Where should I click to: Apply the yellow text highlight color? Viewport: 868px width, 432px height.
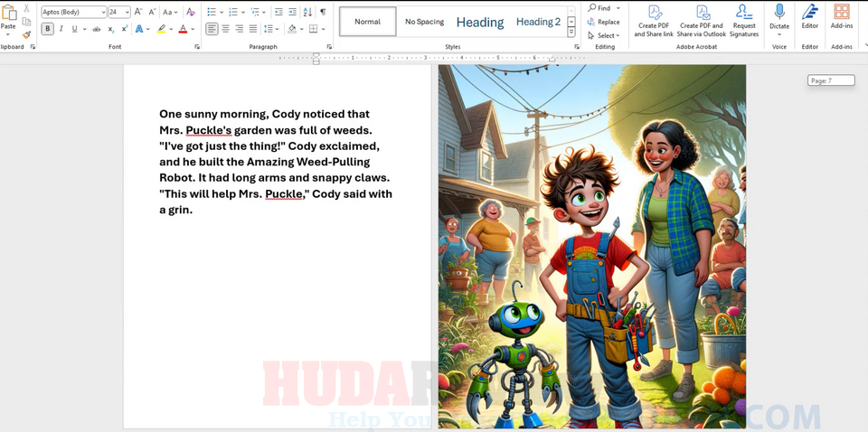[x=161, y=29]
